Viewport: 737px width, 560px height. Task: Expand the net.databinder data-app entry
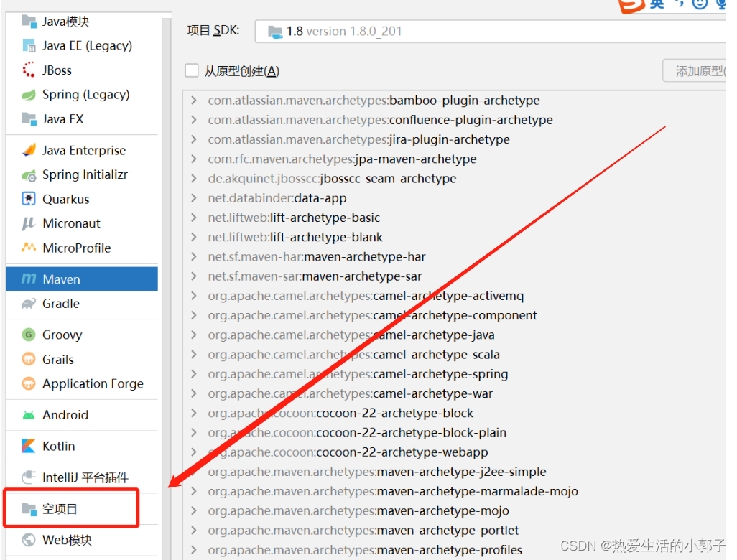[194, 198]
